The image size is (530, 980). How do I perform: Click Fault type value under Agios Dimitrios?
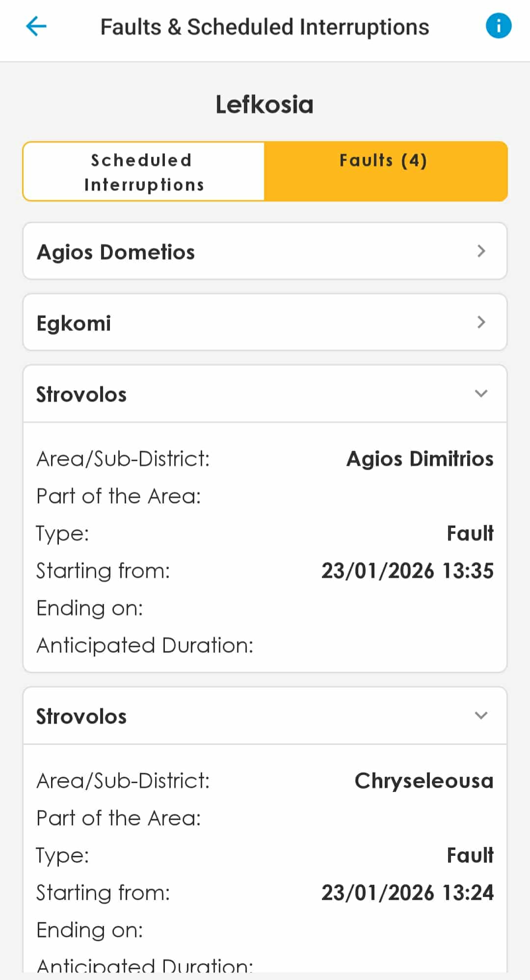[470, 533]
